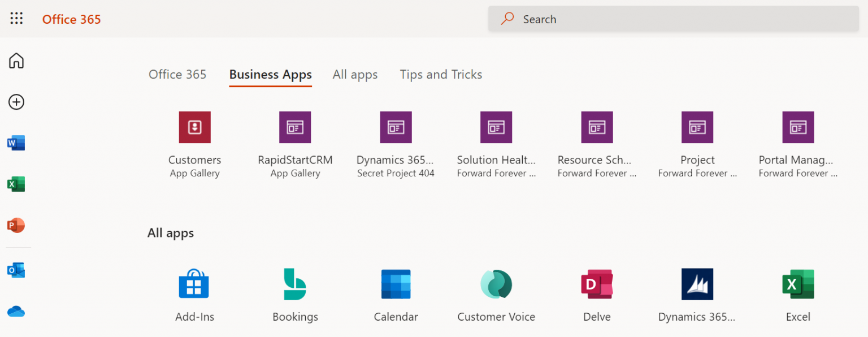Open the Dynamics 365 icon under All apps
868x337 pixels.
pyautogui.click(x=697, y=284)
